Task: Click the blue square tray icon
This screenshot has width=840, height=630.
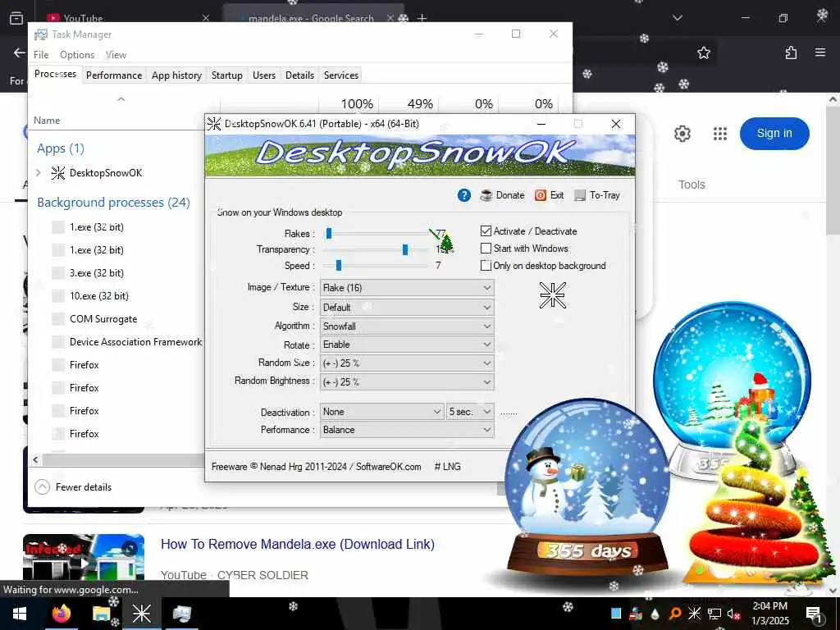Action: [616, 614]
